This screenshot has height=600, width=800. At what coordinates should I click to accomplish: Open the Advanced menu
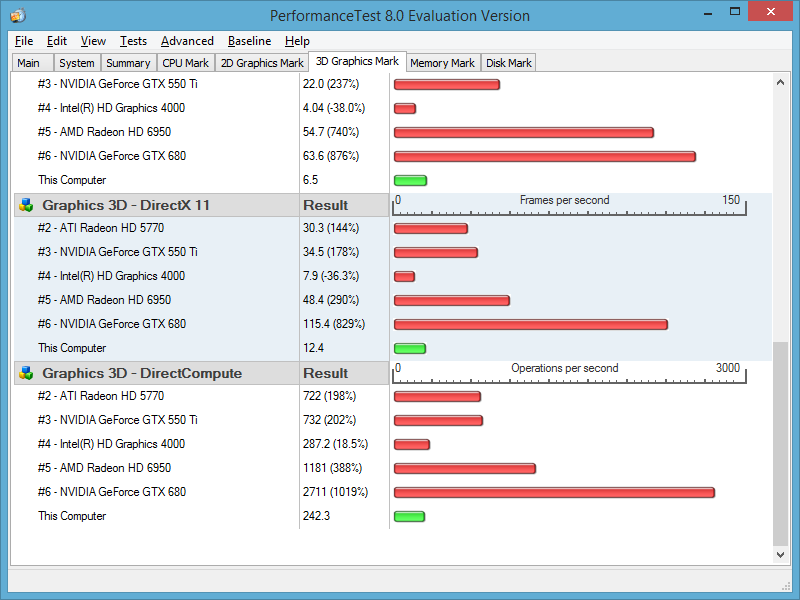click(187, 41)
